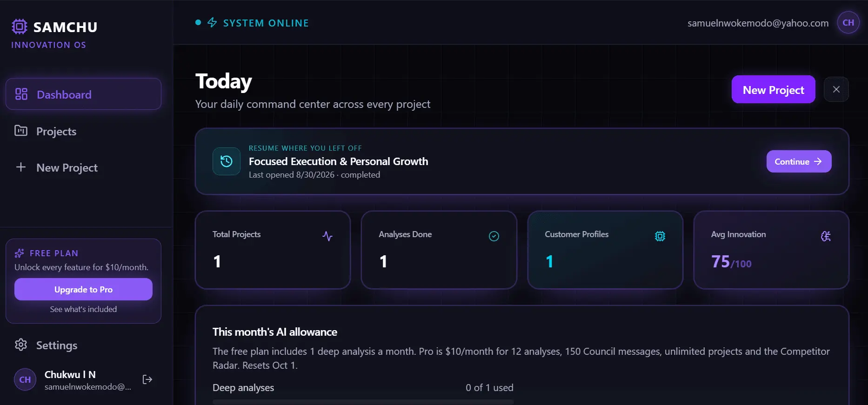Screen dimensions: 868x405
Task: Open the Dashboard sidebar item
Action: tap(84, 94)
